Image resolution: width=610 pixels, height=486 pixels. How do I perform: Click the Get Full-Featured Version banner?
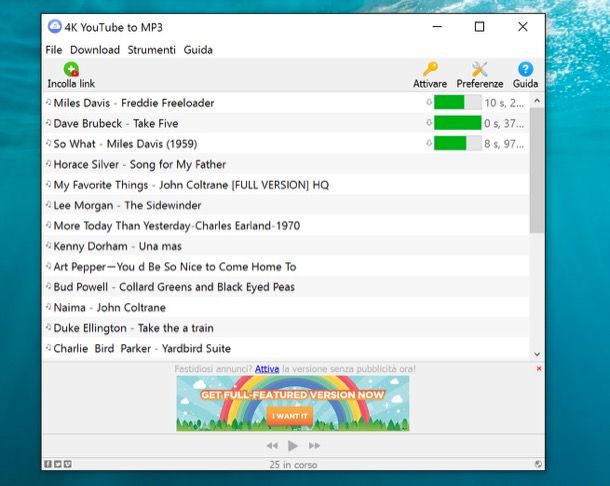(293, 404)
